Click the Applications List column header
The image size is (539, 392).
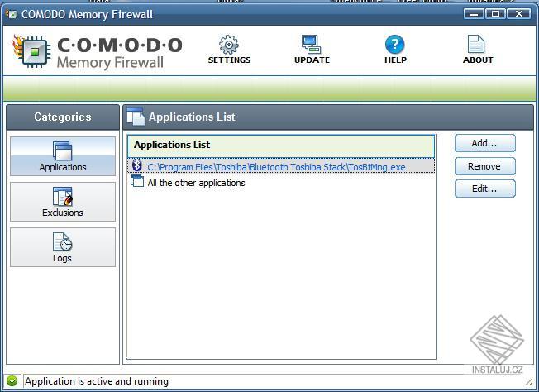pyautogui.click(x=281, y=146)
